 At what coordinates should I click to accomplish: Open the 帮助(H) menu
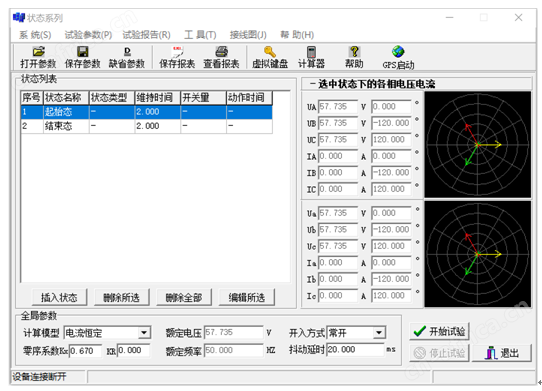coord(297,35)
